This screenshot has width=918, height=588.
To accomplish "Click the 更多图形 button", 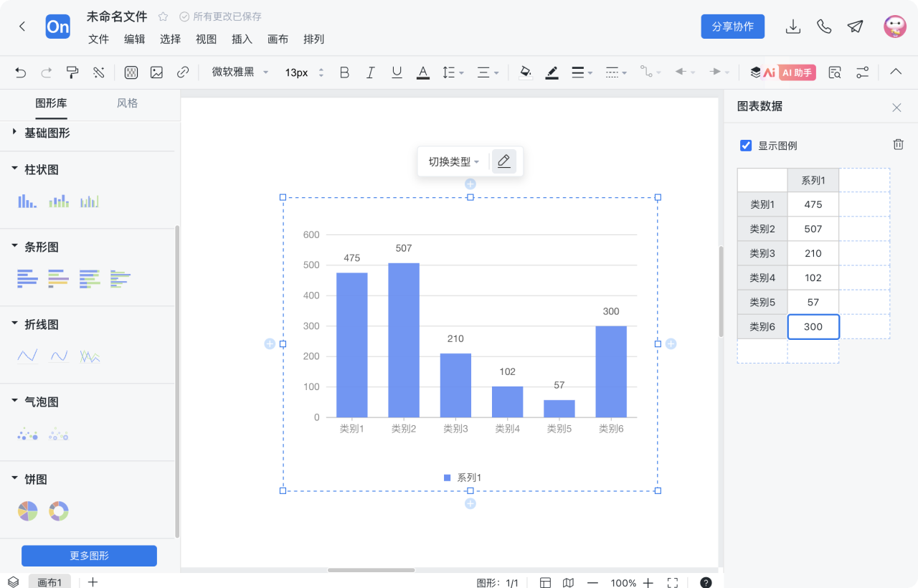I will 88,556.
